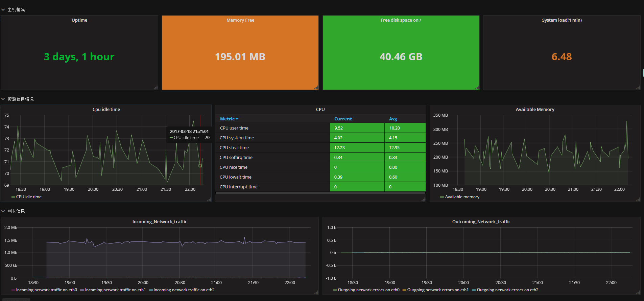644x301 pixels.
Task: Click resize handle of Available Memory panel
Action: pos(638,200)
